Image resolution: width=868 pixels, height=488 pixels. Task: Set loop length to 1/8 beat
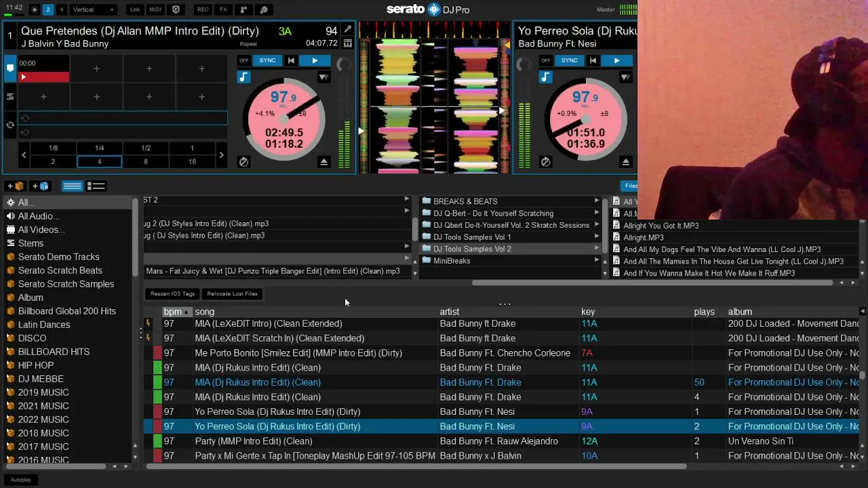53,148
